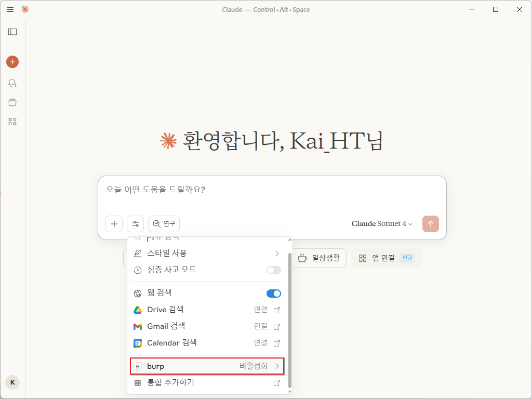Toggle 심층 사고 모드 switch
Screen dimensions: 532x399
[273, 270]
